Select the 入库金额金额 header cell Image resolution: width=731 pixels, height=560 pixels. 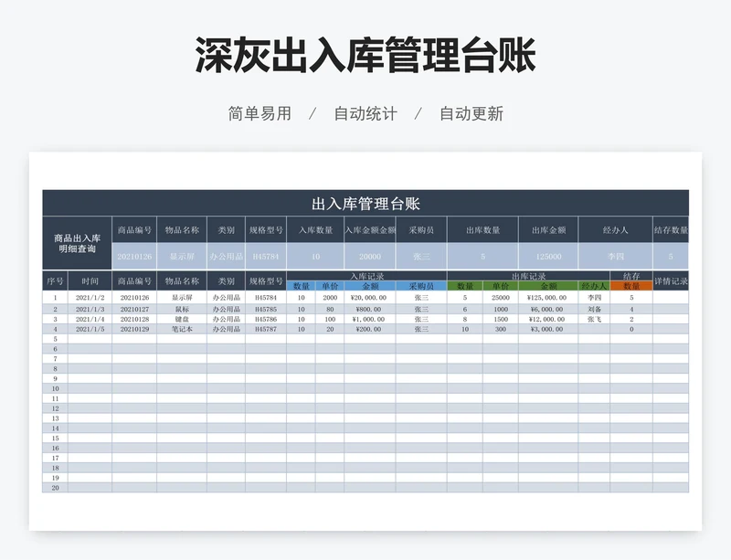pos(370,230)
